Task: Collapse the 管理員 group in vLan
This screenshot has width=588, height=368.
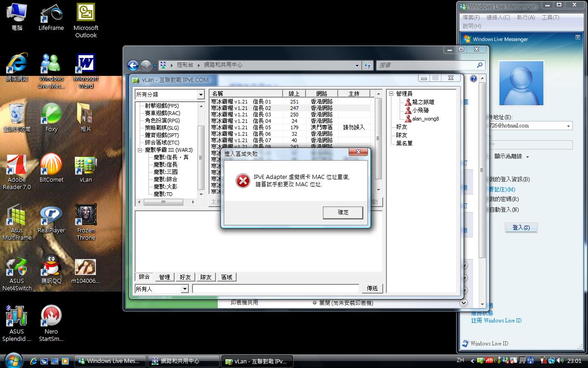Action: point(392,93)
